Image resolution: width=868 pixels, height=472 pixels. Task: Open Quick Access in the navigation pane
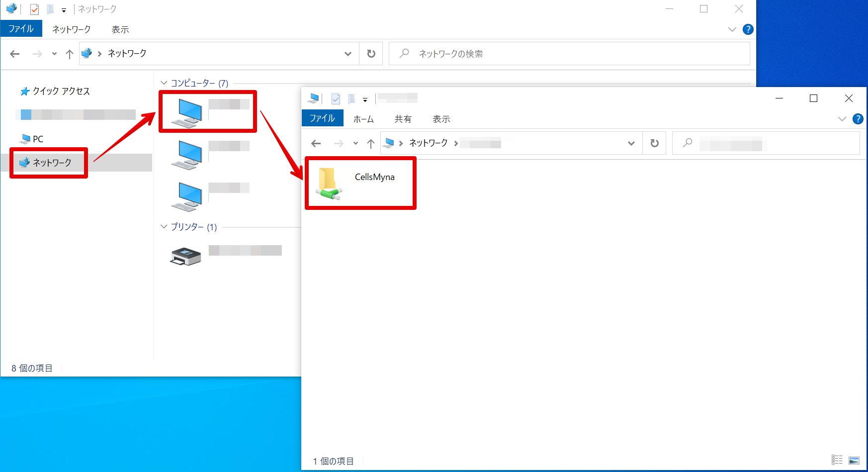click(x=55, y=91)
